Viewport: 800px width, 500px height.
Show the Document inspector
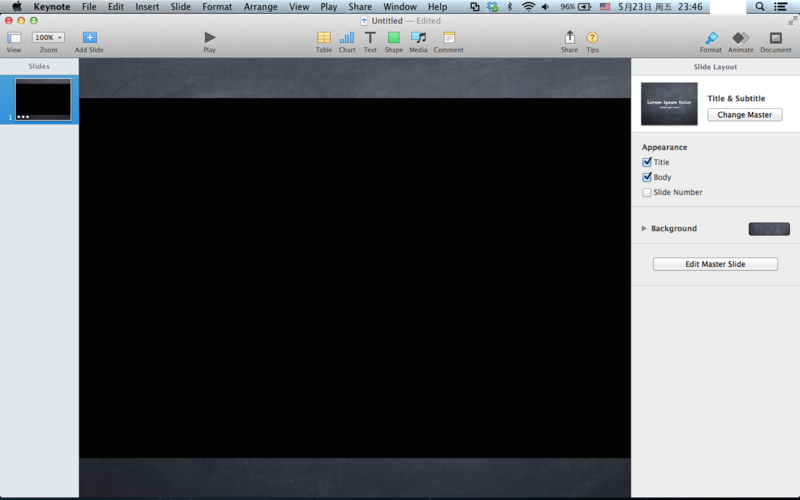[776, 37]
